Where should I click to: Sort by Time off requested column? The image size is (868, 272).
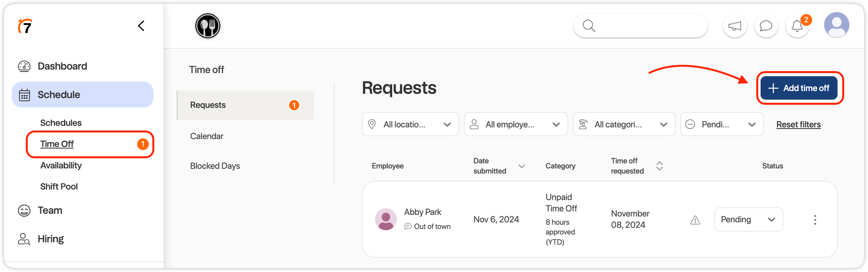pyautogui.click(x=659, y=166)
